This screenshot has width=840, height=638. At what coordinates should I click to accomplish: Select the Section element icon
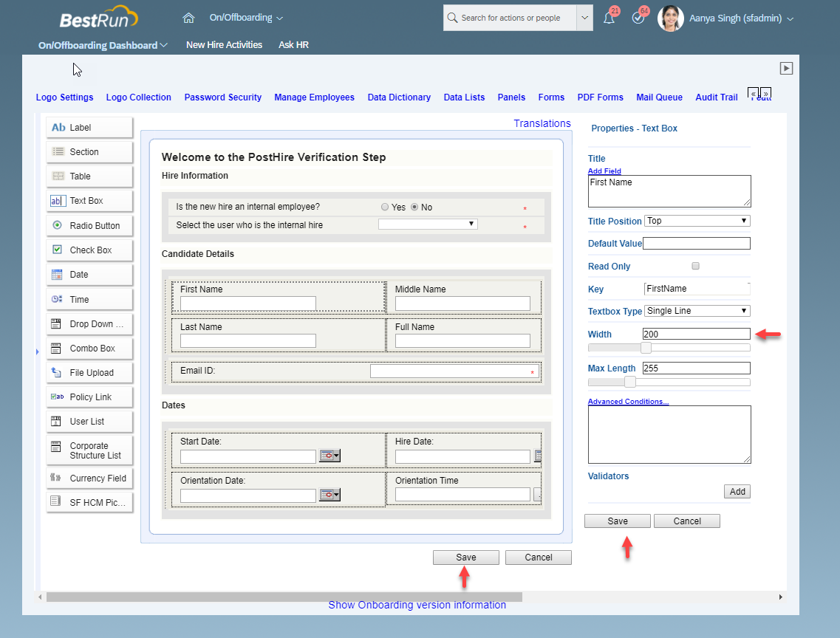(x=58, y=151)
